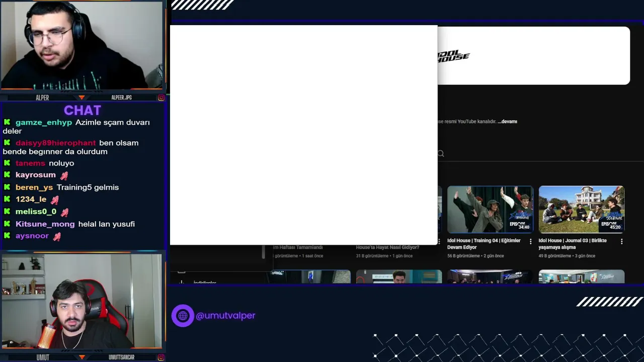Click username aysnoor in chat
The width and height of the screenshot is (644, 362).
(x=32, y=236)
